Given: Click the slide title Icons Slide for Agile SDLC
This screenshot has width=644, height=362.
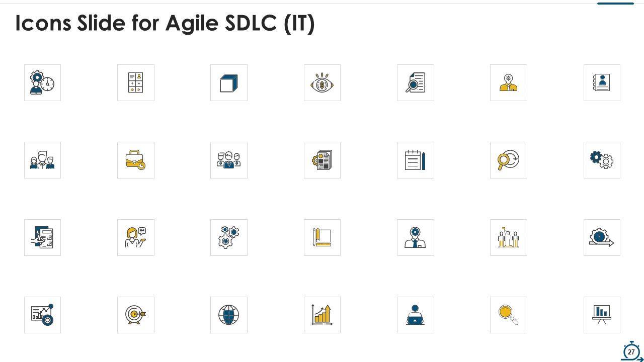Looking at the screenshot, I should 165,23.
